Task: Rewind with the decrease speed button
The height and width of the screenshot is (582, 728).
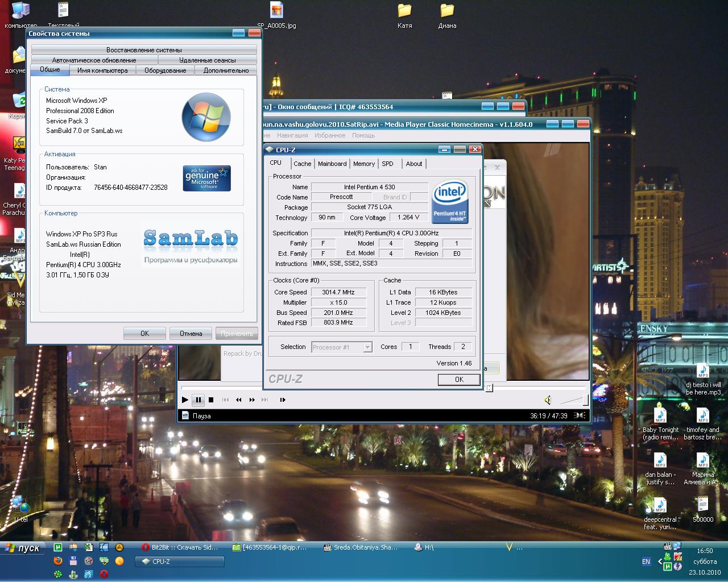Action: pos(239,400)
